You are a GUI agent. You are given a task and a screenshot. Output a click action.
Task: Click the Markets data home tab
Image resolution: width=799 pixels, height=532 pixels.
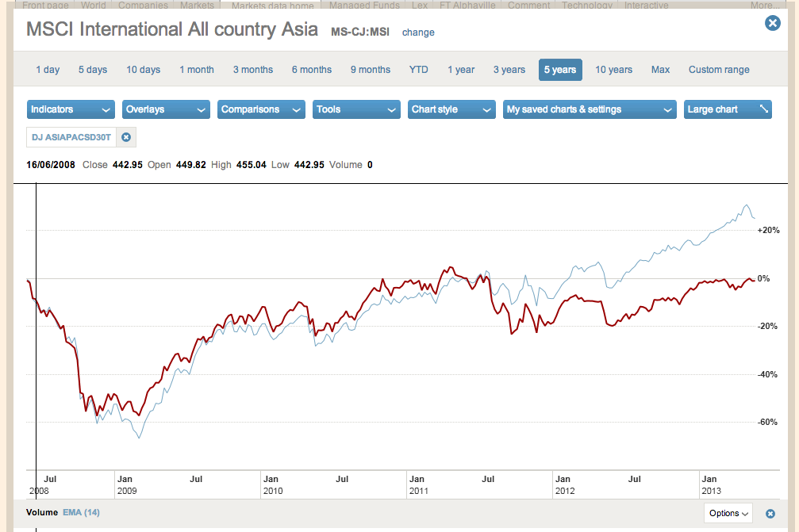pyautogui.click(x=272, y=6)
